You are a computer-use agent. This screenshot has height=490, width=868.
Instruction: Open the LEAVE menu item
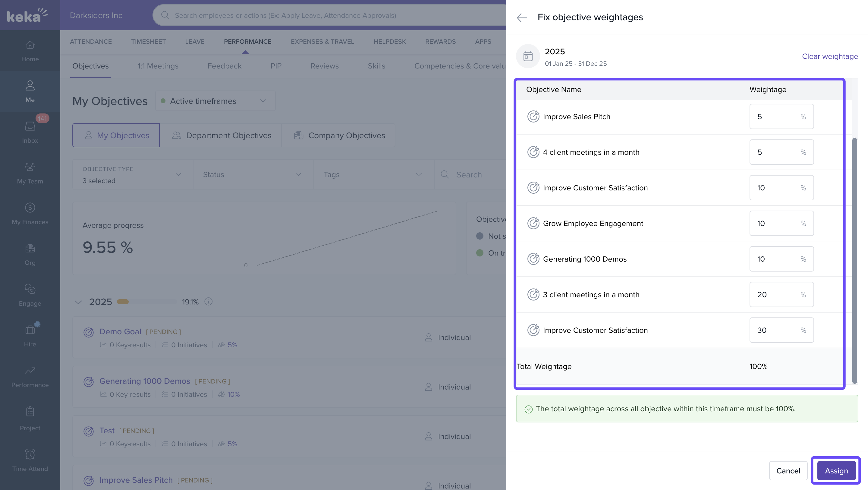194,41
